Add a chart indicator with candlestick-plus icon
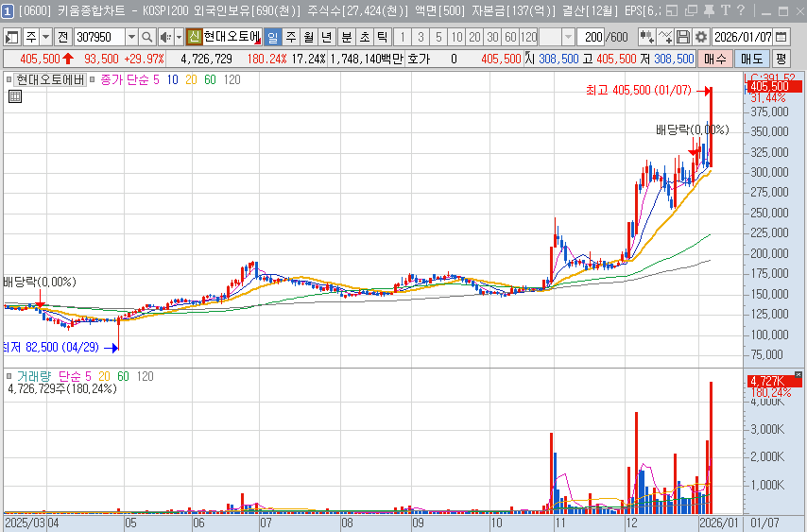 click(646, 37)
